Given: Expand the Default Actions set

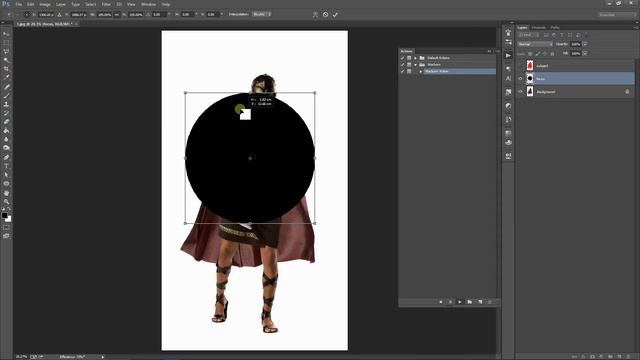Looking at the screenshot, I should (416, 58).
